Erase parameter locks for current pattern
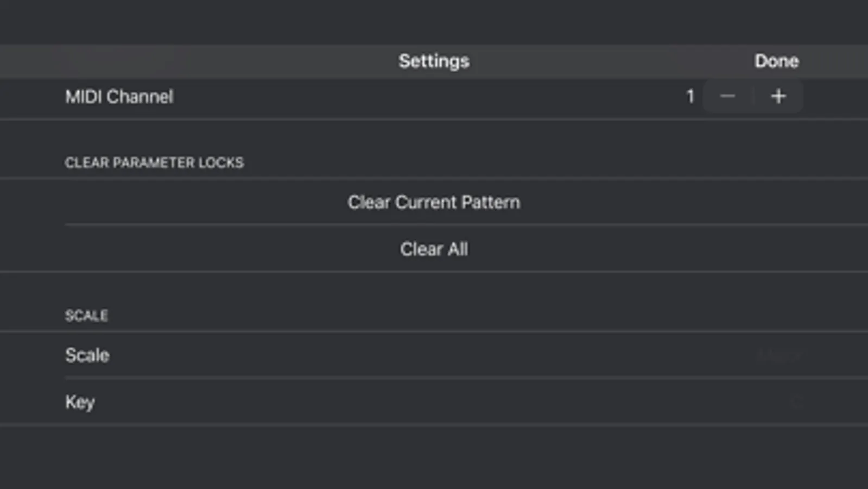This screenshot has height=489, width=868. (x=434, y=202)
